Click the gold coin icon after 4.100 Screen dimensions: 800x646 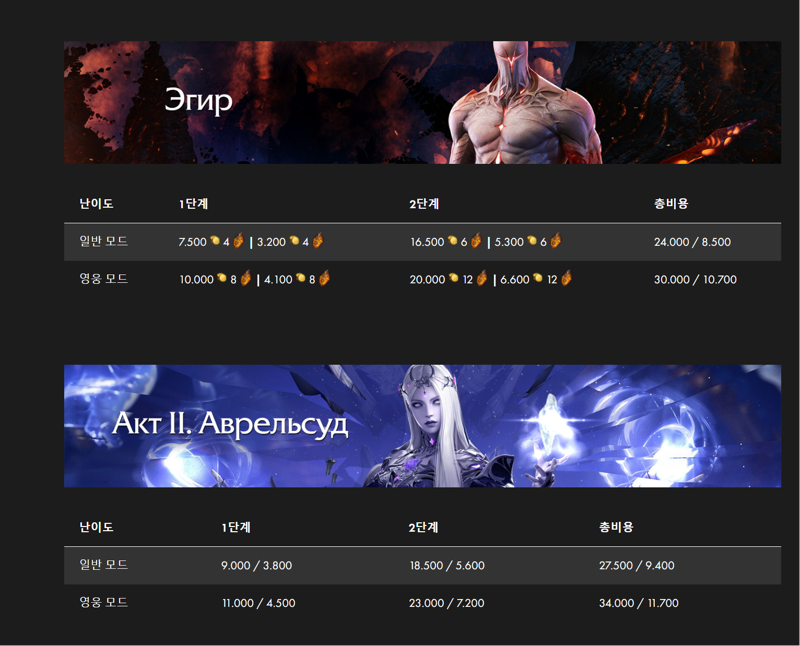coord(301,278)
